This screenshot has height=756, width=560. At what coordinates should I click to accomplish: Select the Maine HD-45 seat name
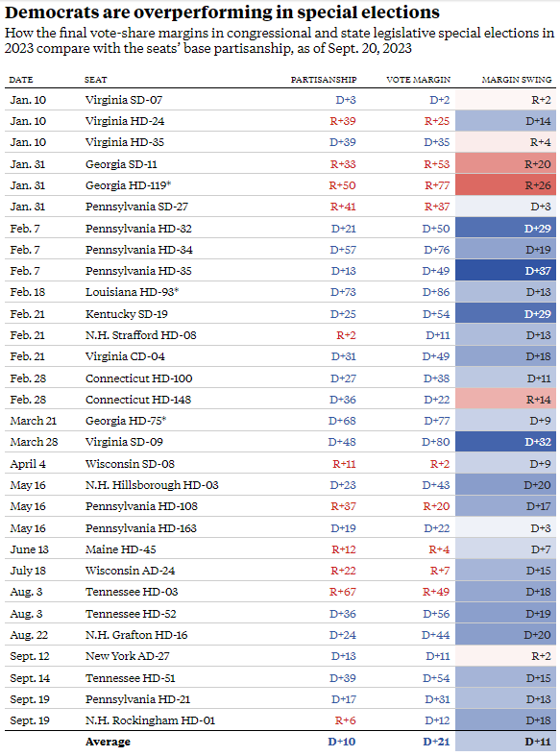120,549
